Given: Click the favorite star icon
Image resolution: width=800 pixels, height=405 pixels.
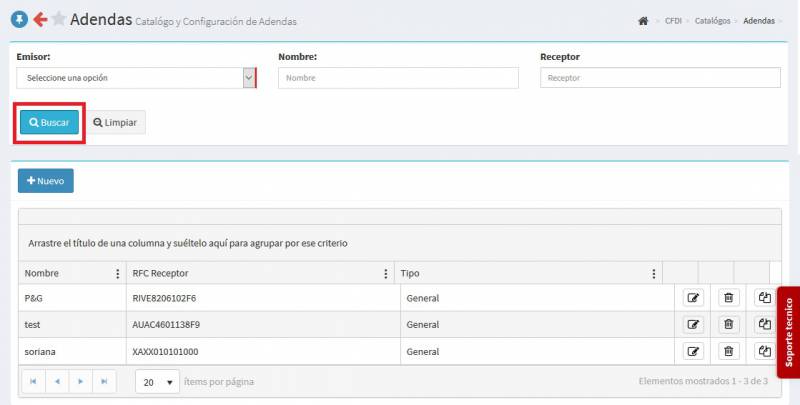Looking at the screenshot, I should click(59, 19).
